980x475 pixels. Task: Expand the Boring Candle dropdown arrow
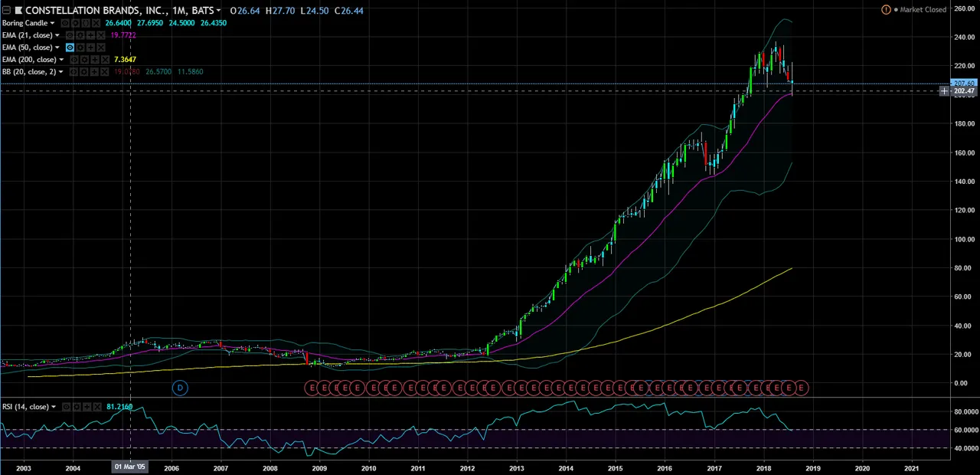click(x=52, y=23)
